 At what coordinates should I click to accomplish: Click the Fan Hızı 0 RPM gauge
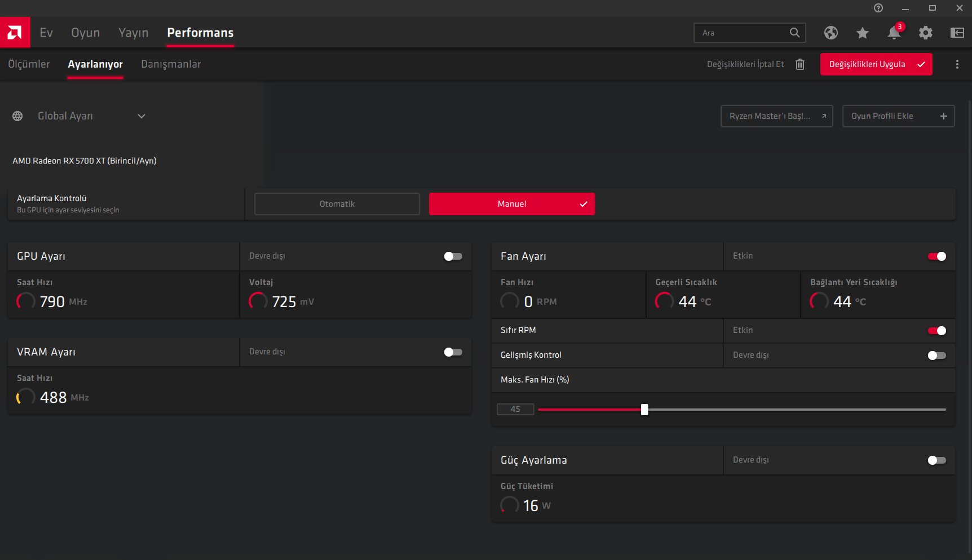click(510, 301)
